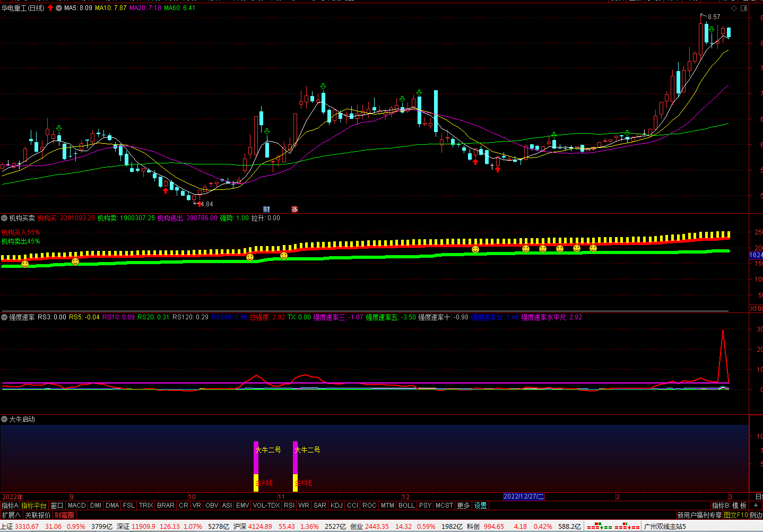Click the 创业 index value 2443.35

tap(377, 527)
